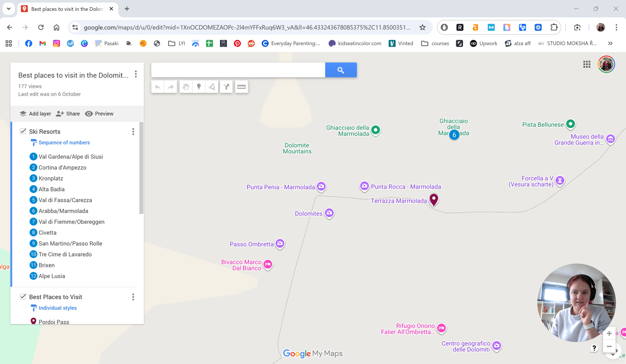Open the Pinterest bookmark icon
The height and width of the screenshot is (364, 626).
pos(237,43)
